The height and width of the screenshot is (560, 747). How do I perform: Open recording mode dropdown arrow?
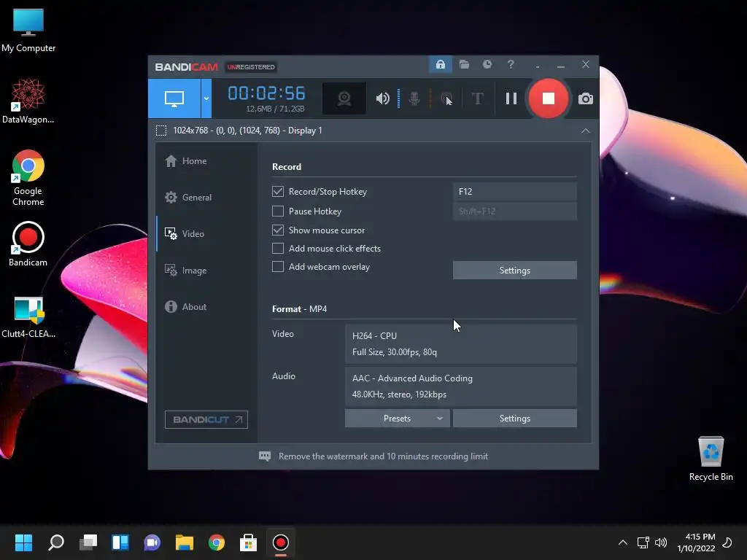click(x=206, y=98)
